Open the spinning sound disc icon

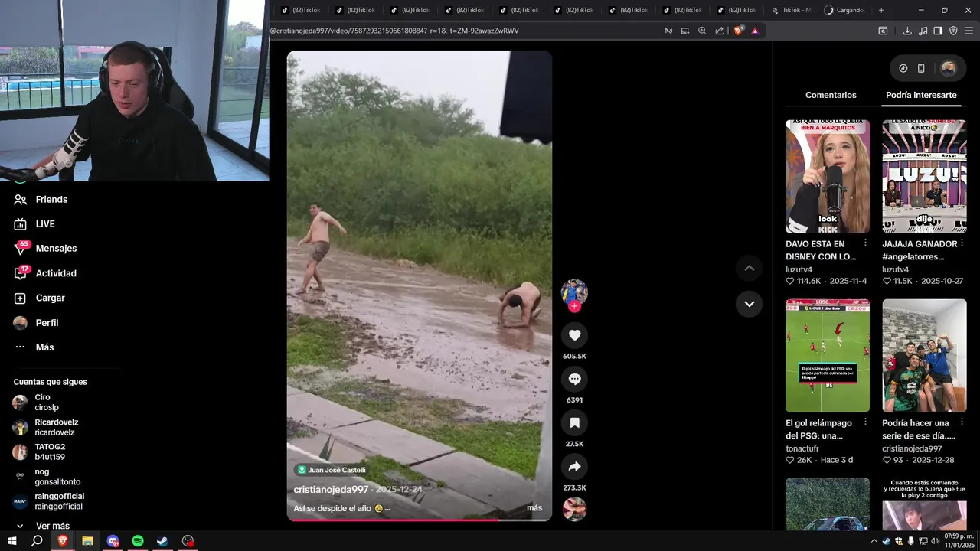[574, 509]
